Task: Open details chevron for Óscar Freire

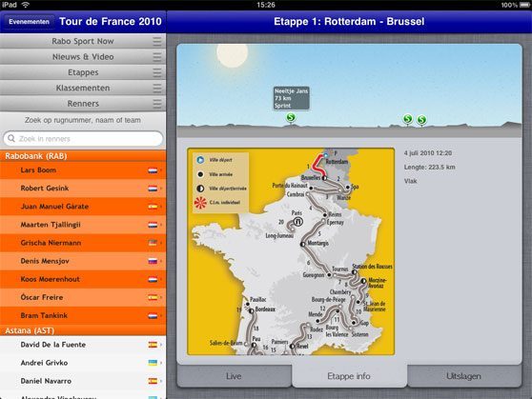Action: (x=161, y=297)
